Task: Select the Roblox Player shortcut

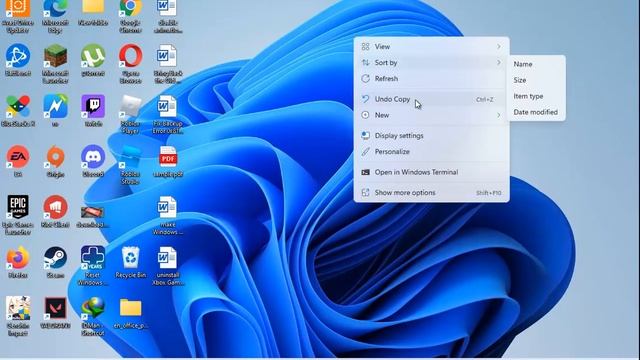Action: pyautogui.click(x=131, y=115)
